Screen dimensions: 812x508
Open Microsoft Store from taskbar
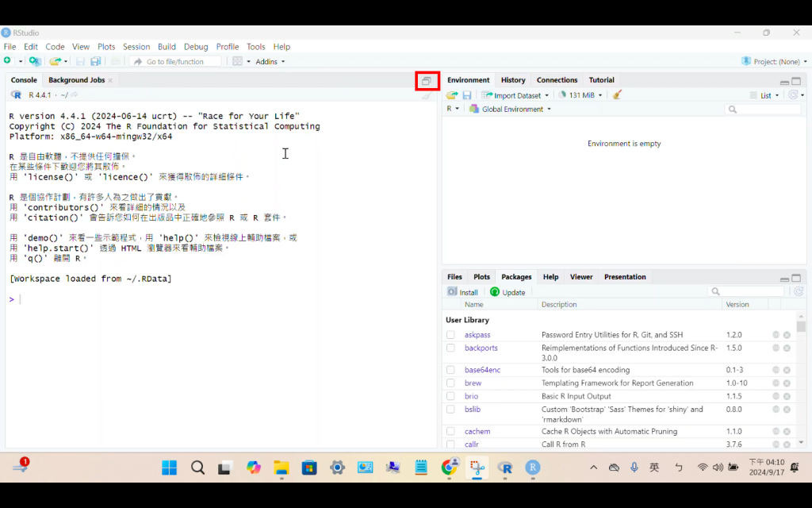pos(309,468)
